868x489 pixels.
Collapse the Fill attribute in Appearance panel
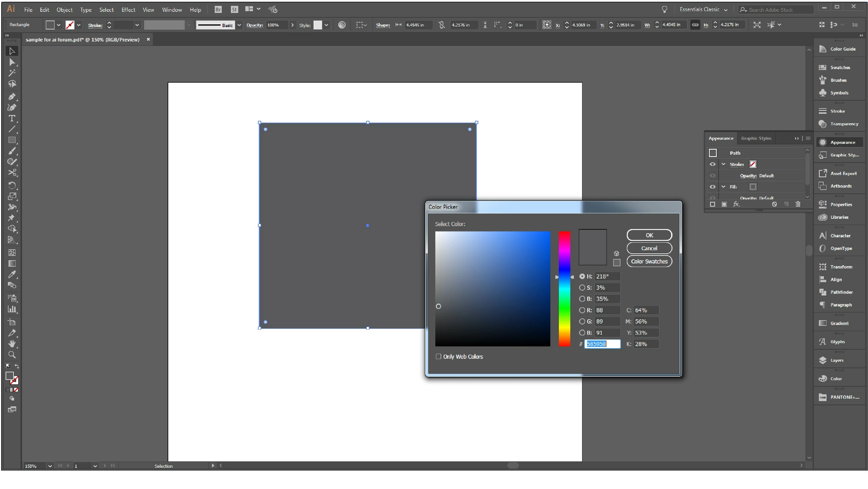pyautogui.click(x=724, y=187)
